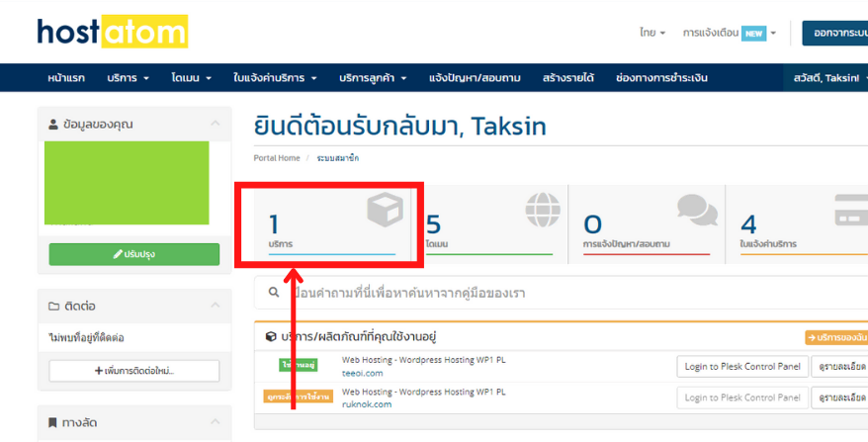Viewport: 868px width, 442px height.
Task: Click the ระบบสมาชิก breadcrumb text
Action: coord(338,158)
